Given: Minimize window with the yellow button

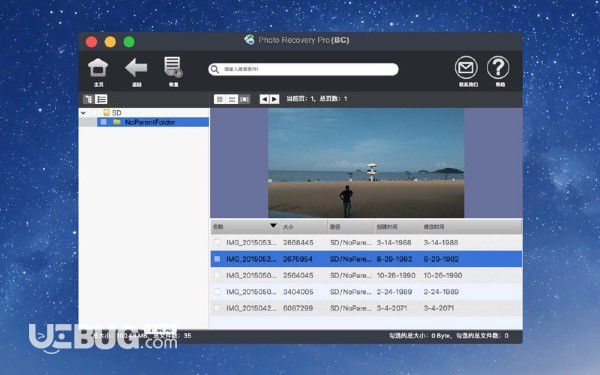Looking at the screenshot, I should 110,42.
